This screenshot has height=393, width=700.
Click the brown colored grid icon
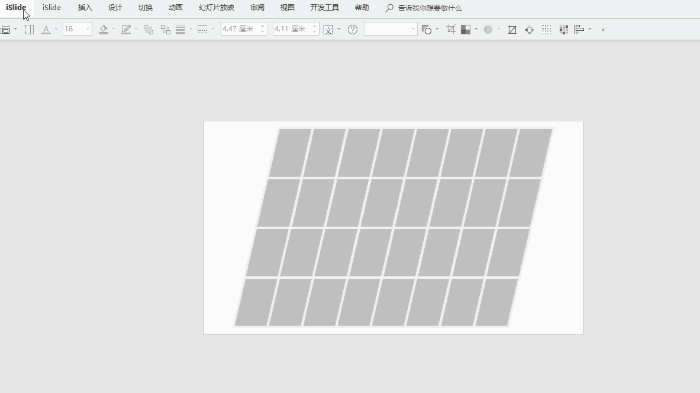click(x=564, y=30)
